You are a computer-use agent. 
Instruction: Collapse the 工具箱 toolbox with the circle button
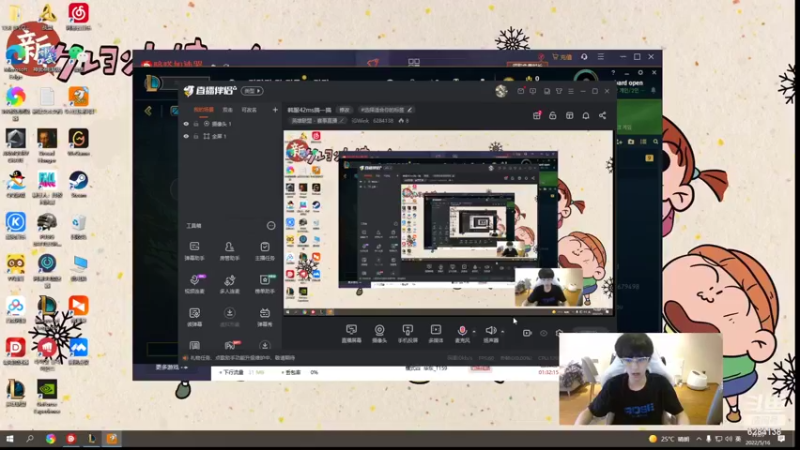271,226
